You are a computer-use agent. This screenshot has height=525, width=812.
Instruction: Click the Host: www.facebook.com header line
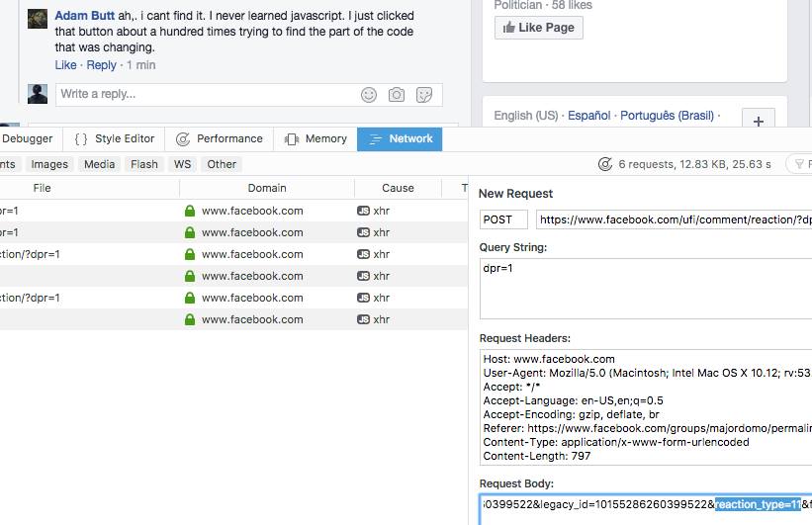[548, 359]
